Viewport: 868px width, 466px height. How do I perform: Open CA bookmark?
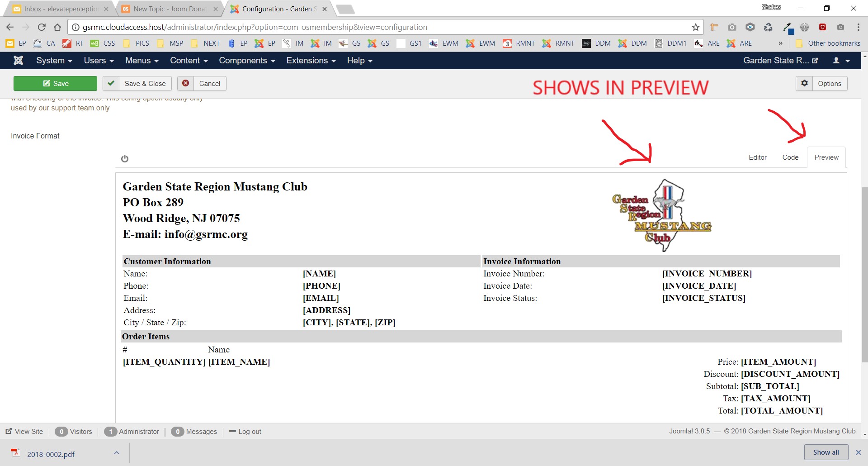tap(44, 43)
